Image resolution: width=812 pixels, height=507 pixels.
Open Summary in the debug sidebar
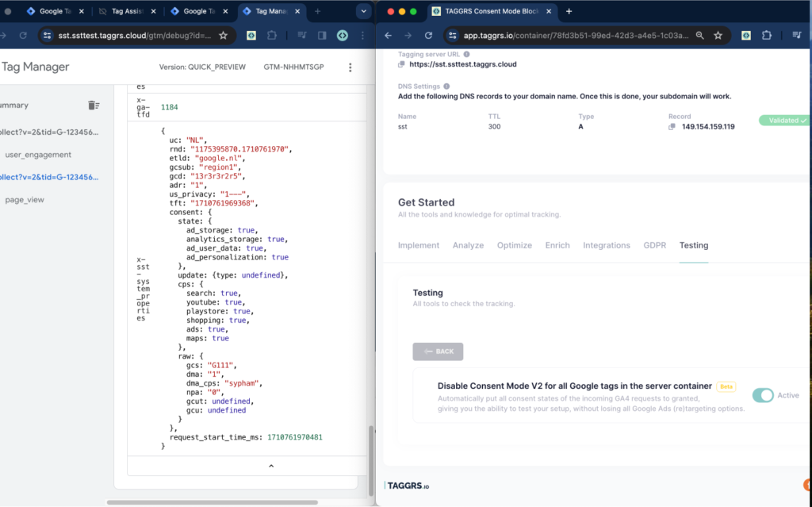click(14, 106)
